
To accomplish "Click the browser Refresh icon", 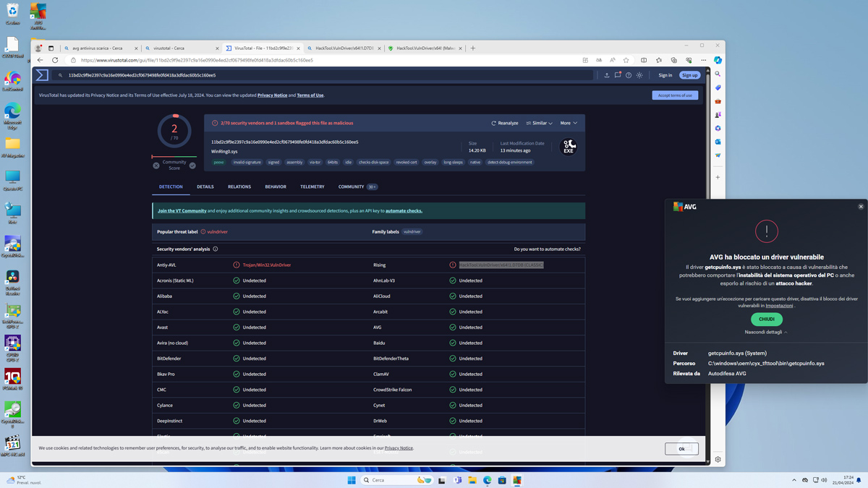I will pyautogui.click(x=55, y=61).
